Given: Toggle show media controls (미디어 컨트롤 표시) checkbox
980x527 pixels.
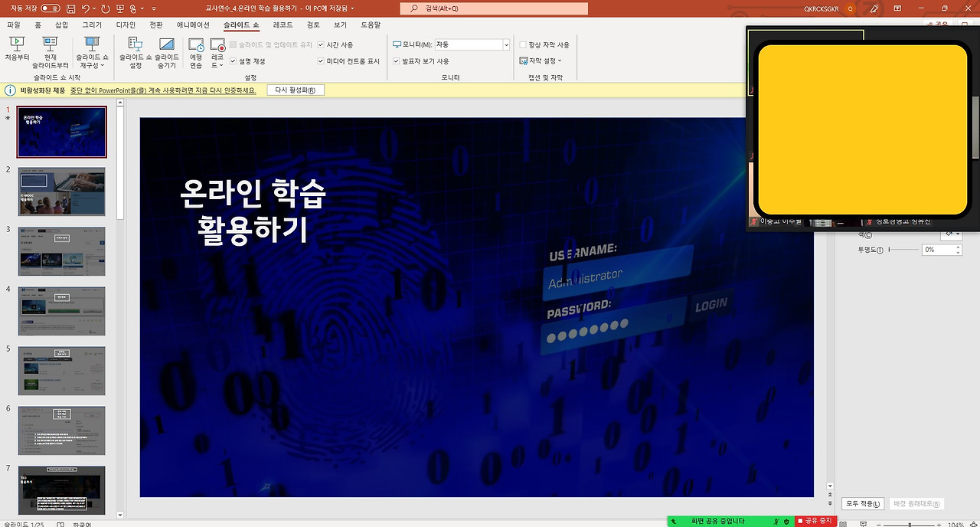Looking at the screenshot, I should 321,61.
